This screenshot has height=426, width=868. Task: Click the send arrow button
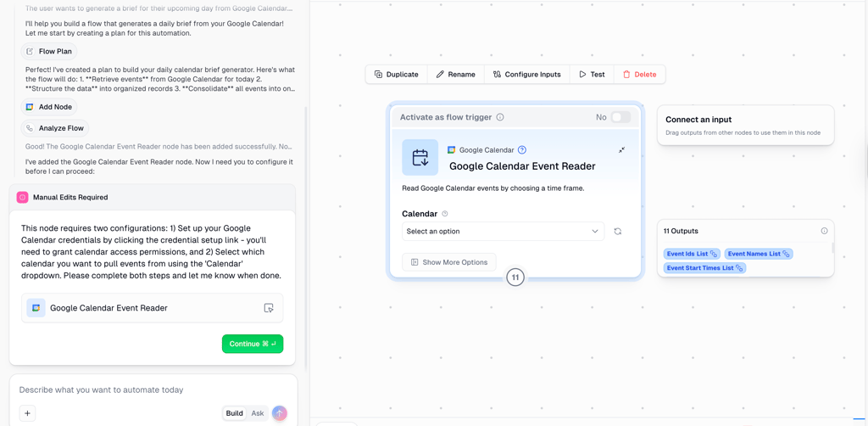(x=280, y=413)
